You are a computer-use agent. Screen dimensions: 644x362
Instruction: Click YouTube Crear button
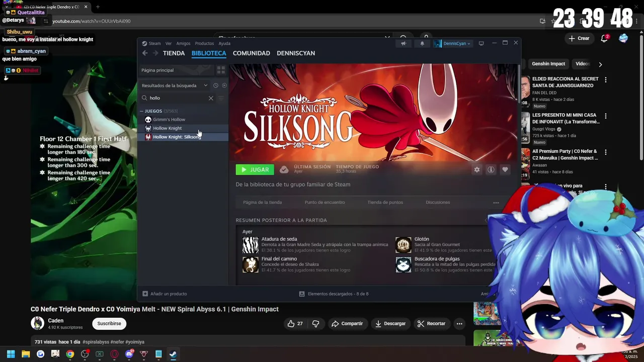pos(579,38)
